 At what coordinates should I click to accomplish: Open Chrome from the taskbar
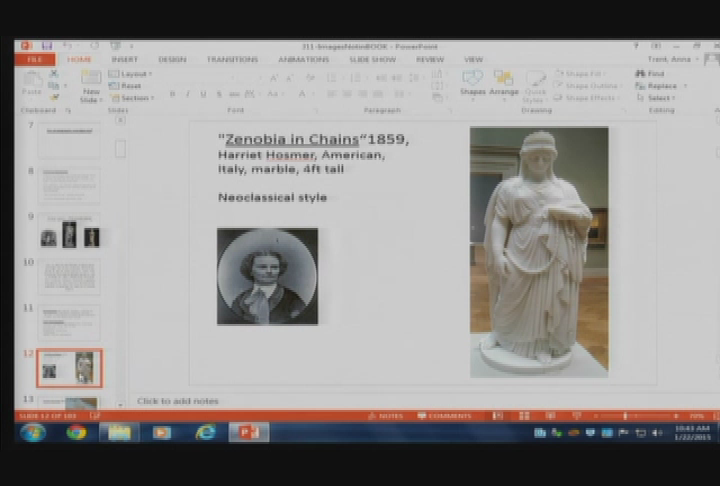(77, 432)
